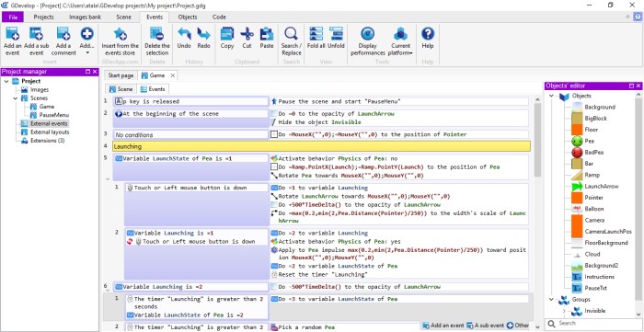Click Unfold icon
644x332 pixels.
point(336,34)
